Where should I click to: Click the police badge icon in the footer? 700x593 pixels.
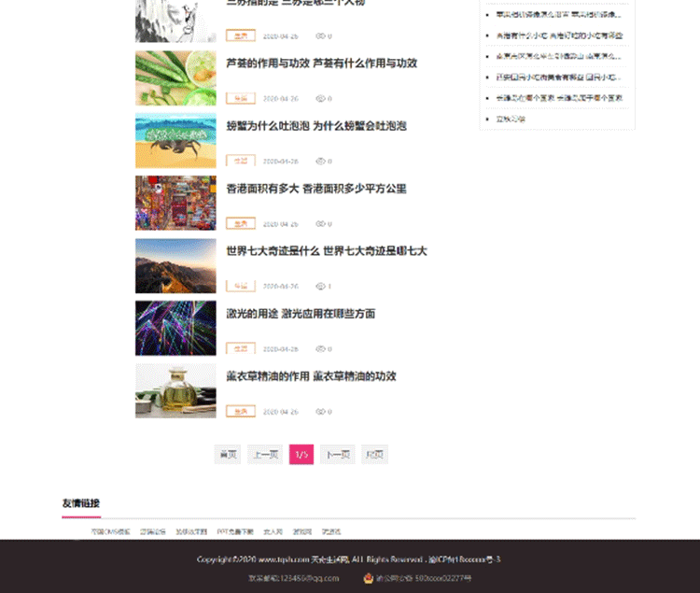(x=369, y=578)
